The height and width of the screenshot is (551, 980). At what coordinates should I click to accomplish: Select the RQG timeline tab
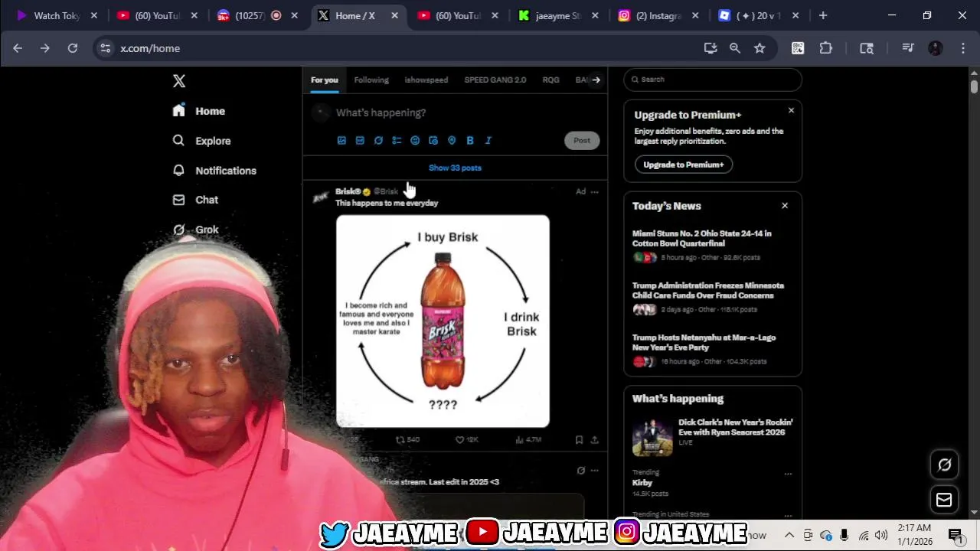coord(551,80)
